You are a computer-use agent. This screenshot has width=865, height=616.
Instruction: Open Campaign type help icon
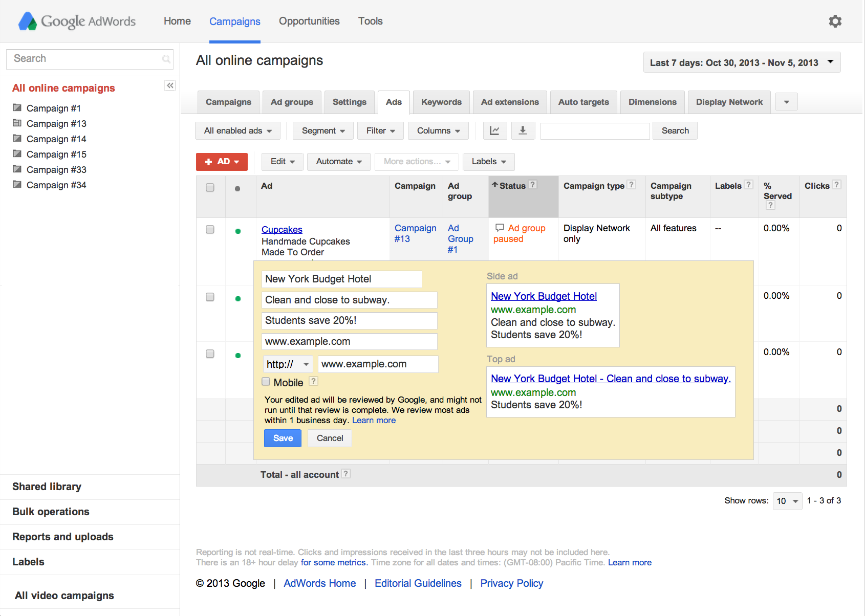coord(632,185)
